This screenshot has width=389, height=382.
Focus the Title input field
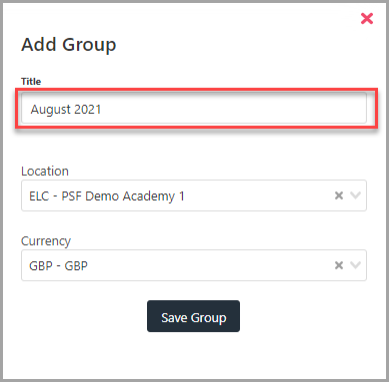coord(194,108)
